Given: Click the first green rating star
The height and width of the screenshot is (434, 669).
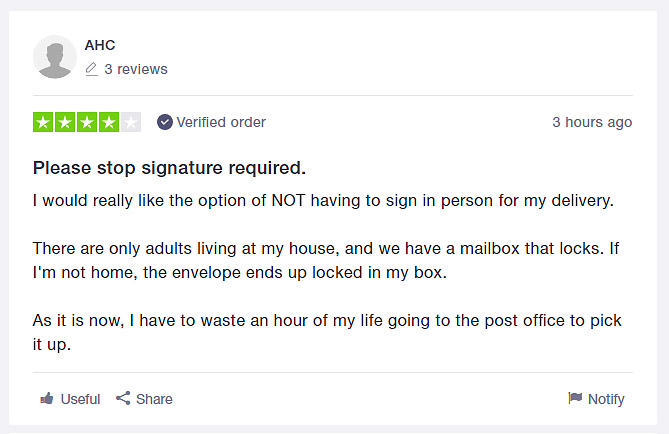Looking at the screenshot, I should (x=43, y=122).
